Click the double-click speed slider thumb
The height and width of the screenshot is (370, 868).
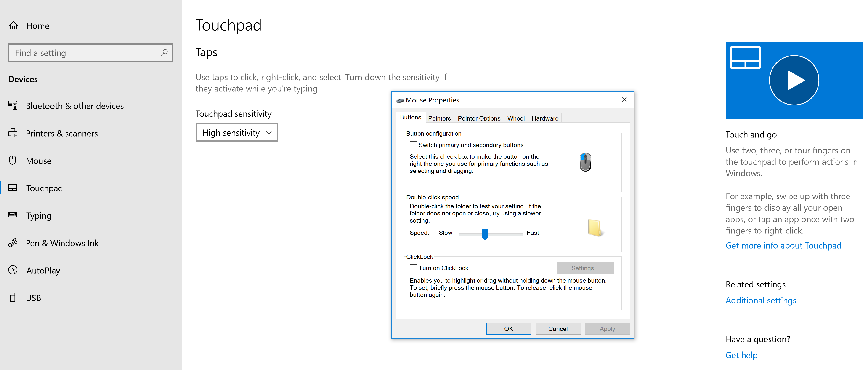(485, 234)
